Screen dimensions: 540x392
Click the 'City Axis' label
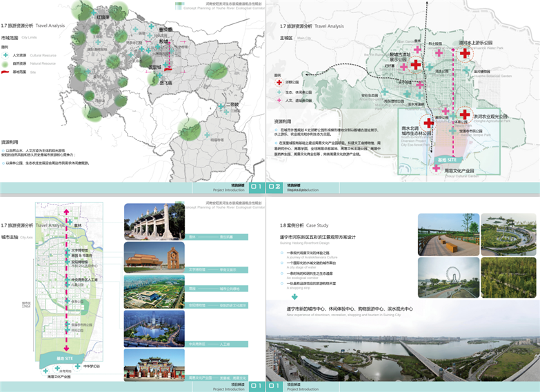tap(26, 238)
